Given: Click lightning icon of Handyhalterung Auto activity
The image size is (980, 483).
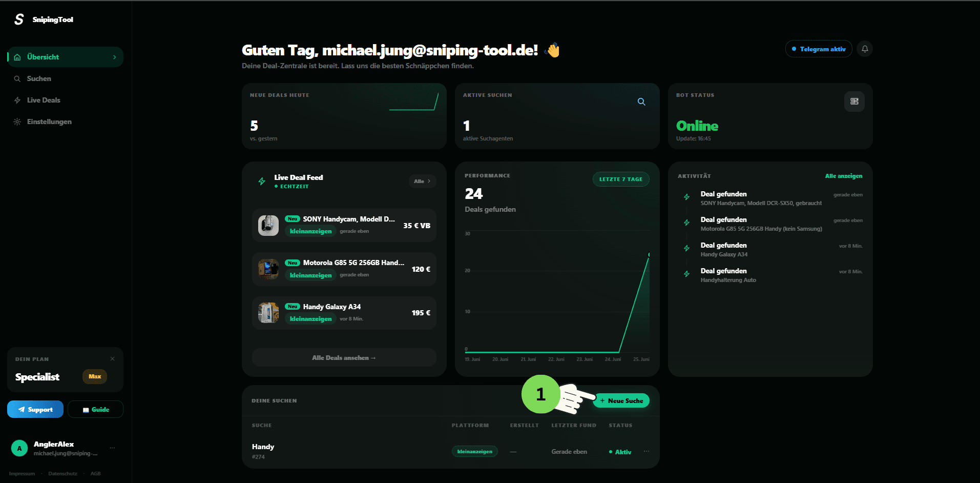Looking at the screenshot, I should pos(686,274).
